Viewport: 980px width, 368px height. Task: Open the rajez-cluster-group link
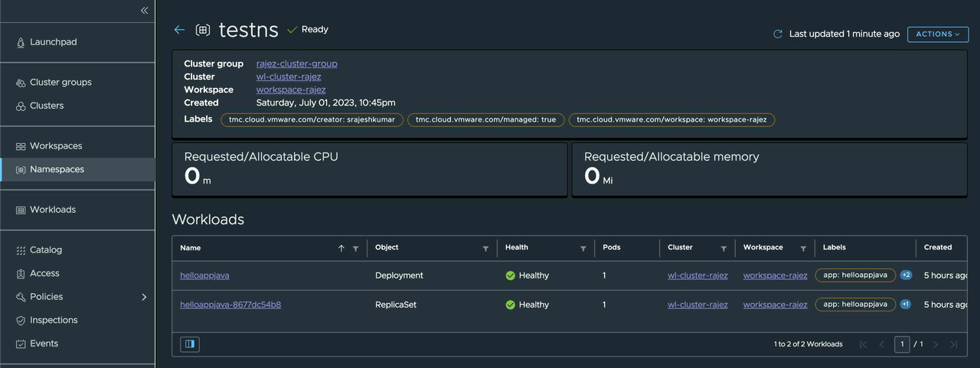pos(296,64)
